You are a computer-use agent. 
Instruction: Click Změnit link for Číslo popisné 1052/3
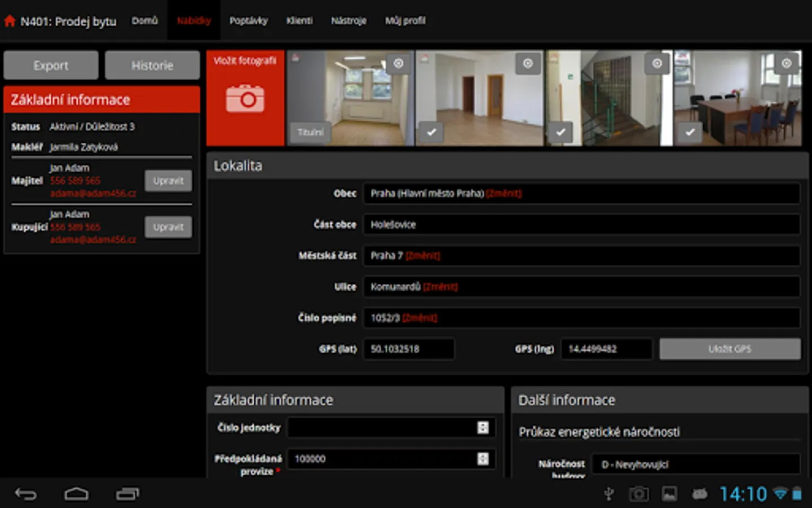point(420,318)
